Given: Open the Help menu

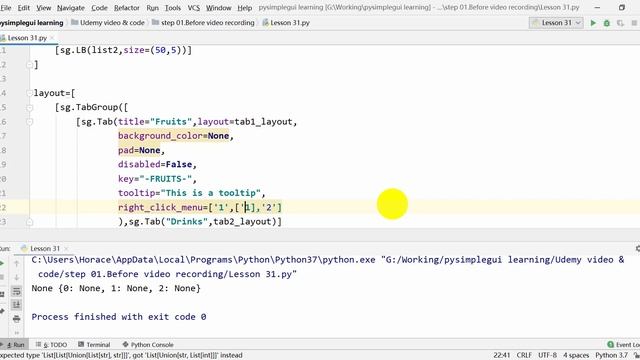Looking at the screenshot, I should coord(244,8).
